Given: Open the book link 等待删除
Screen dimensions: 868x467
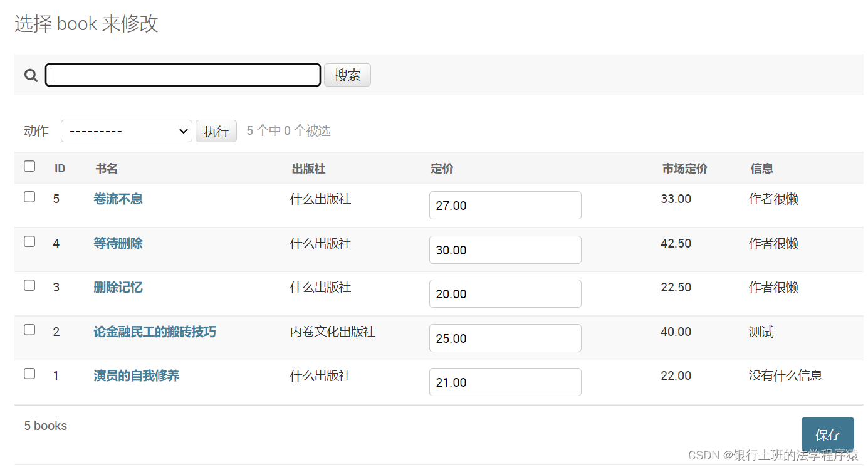Looking at the screenshot, I should (118, 243).
